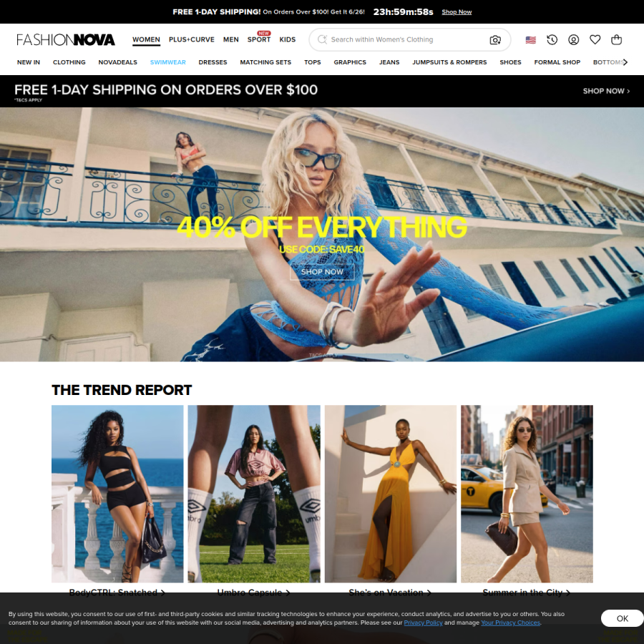Image resolution: width=644 pixels, height=644 pixels.
Task: Click countdown timer 23h:59m:58s
Action: pyautogui.click(x=403, y=12)
